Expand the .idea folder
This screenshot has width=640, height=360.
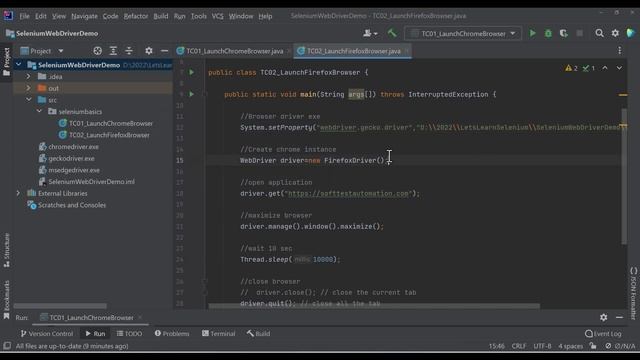29,76
